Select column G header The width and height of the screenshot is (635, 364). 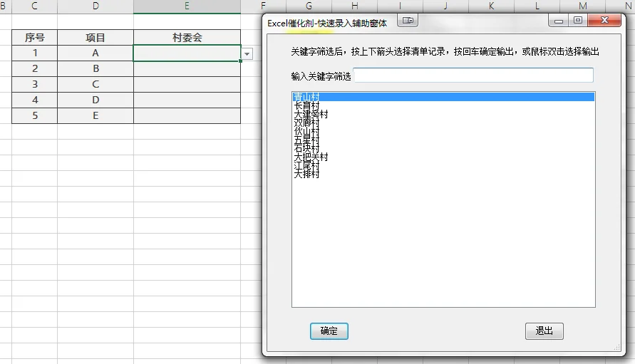click(309, 6)
